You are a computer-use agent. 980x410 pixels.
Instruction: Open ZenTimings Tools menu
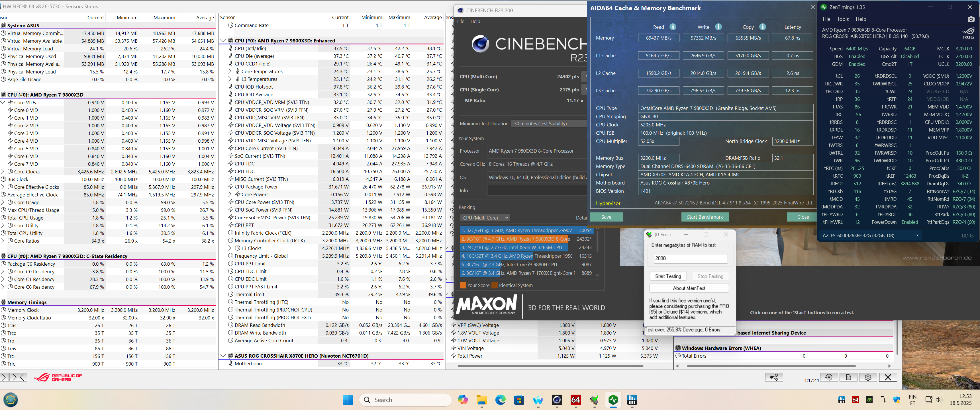(x=843, y=19)
